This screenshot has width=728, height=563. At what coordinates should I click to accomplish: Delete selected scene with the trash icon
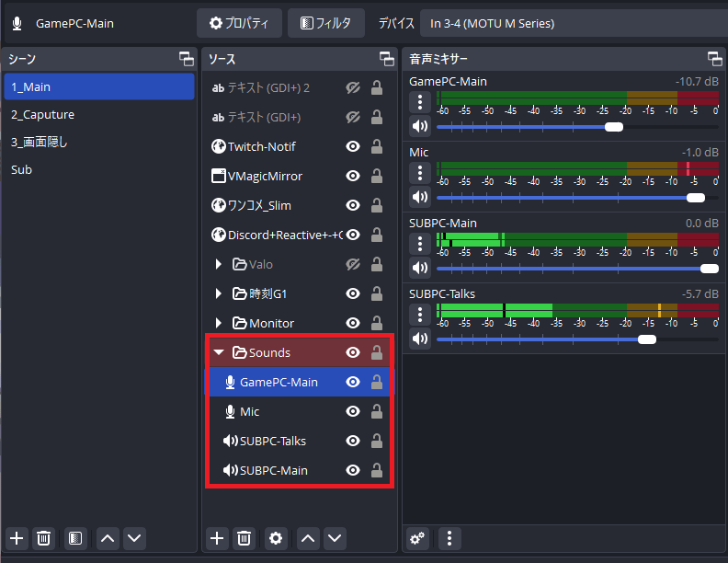pos(43,538)
